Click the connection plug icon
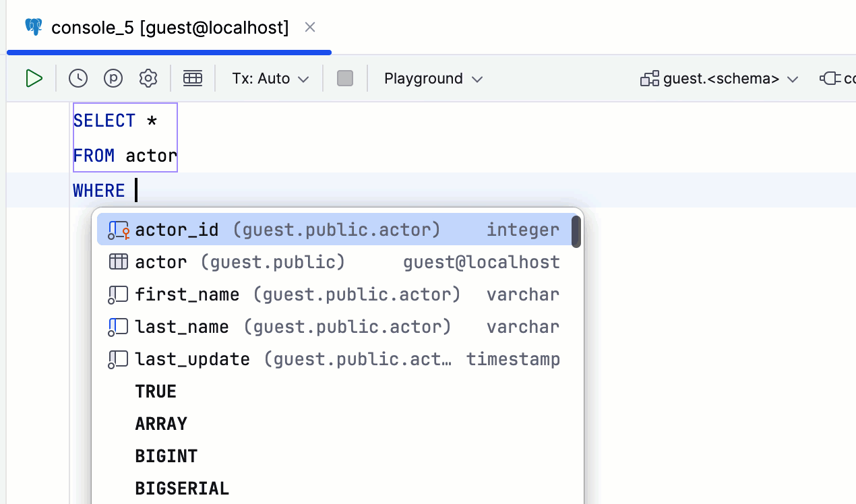This screenshot has height=504, width=856. [x=829, y=79]
